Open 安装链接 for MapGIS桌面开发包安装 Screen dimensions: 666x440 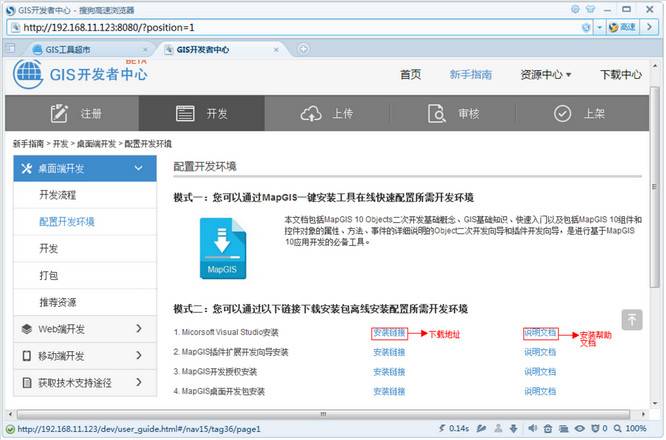click(x=389, y=391)
